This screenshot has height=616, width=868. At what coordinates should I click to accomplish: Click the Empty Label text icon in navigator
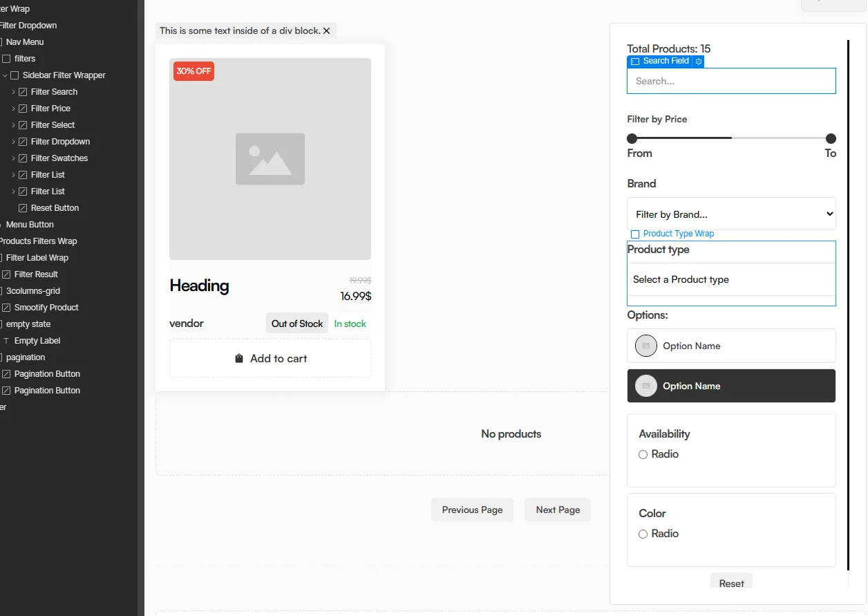[x=6, y=341]
